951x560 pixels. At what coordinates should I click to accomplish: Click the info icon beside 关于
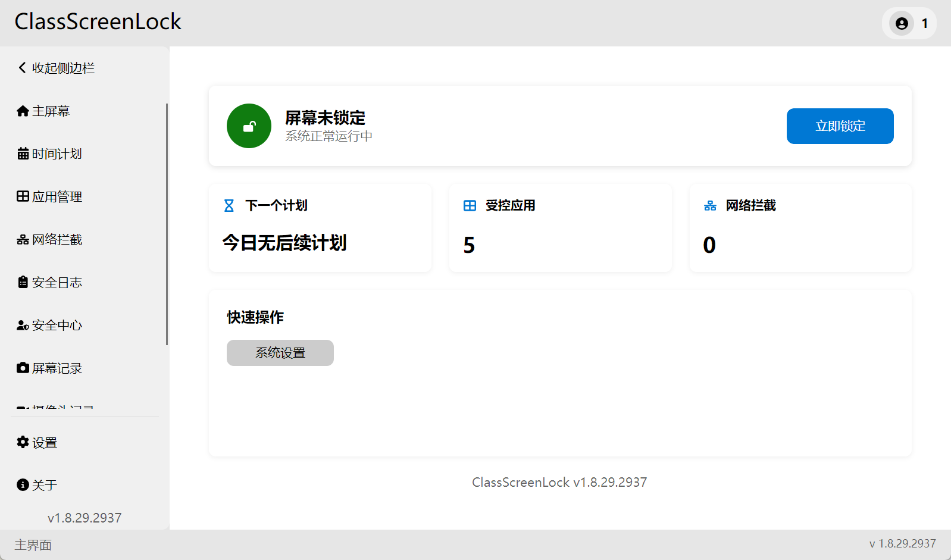(x=23, y=485)
